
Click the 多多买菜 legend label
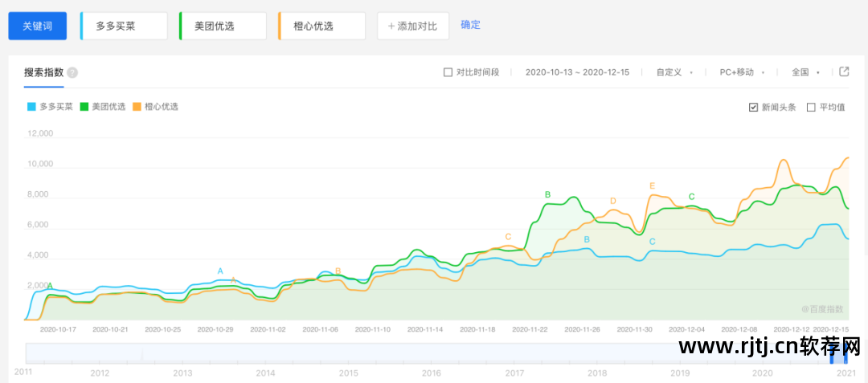coord(56,107)
